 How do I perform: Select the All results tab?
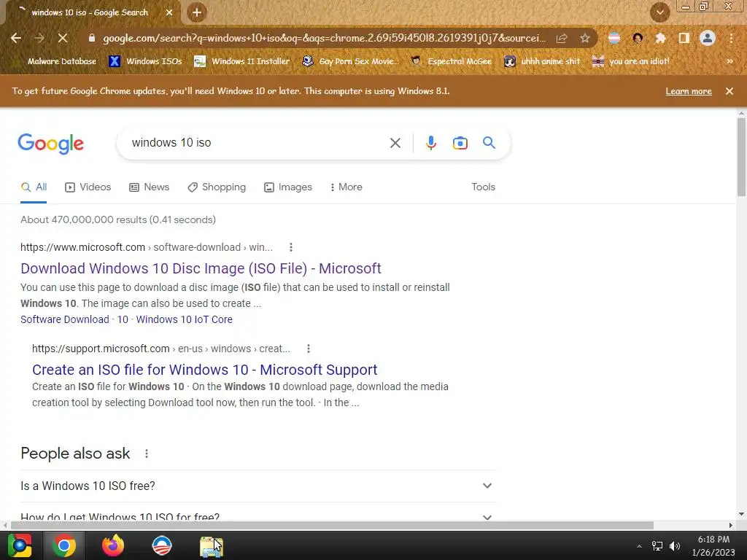click(x=34, y=187)
